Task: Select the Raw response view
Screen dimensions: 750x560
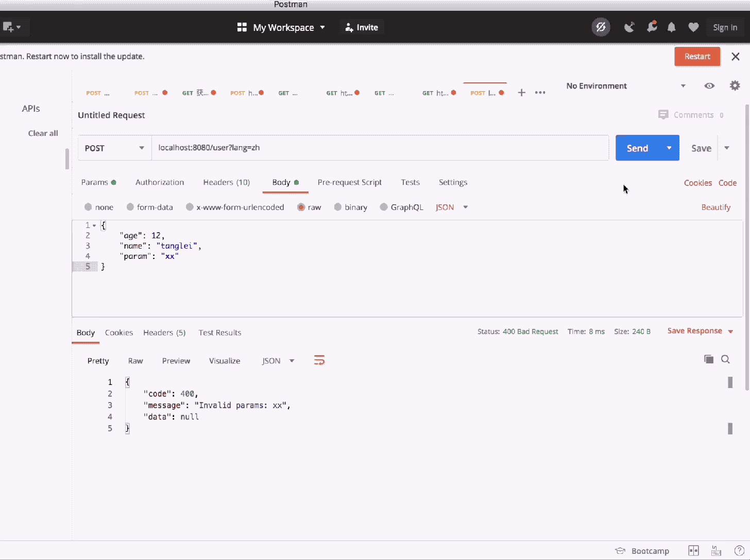Action: point(135,361)
